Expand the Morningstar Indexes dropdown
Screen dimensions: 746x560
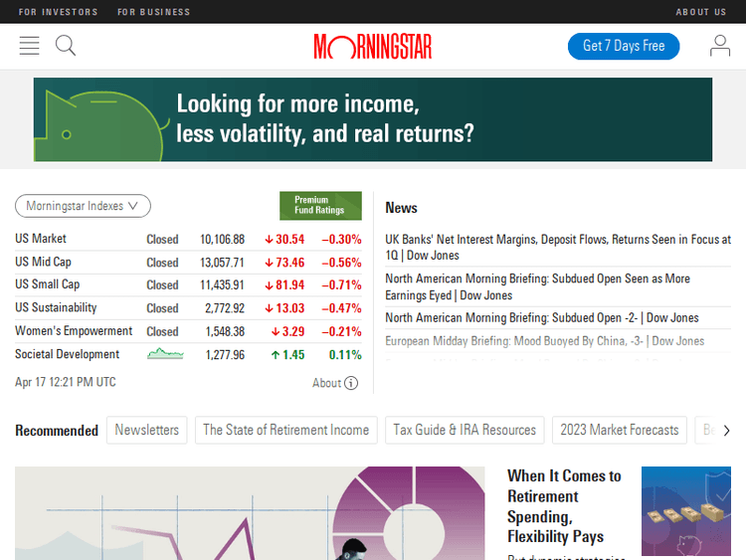[83, 206]
